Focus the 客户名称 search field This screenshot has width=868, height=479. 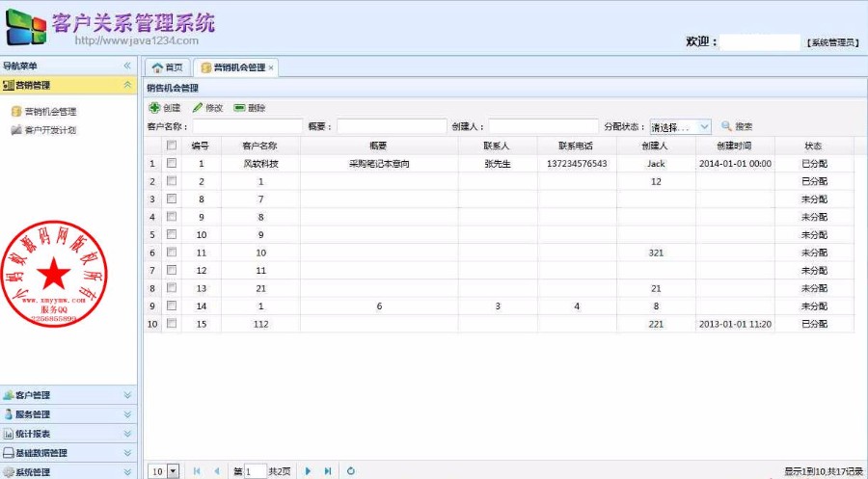coord(248,126)
